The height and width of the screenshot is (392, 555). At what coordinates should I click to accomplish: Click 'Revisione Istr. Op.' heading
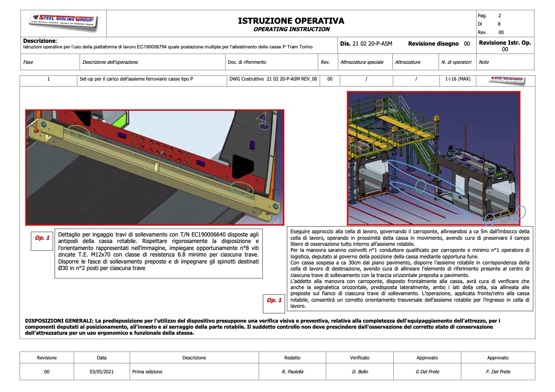505,43
